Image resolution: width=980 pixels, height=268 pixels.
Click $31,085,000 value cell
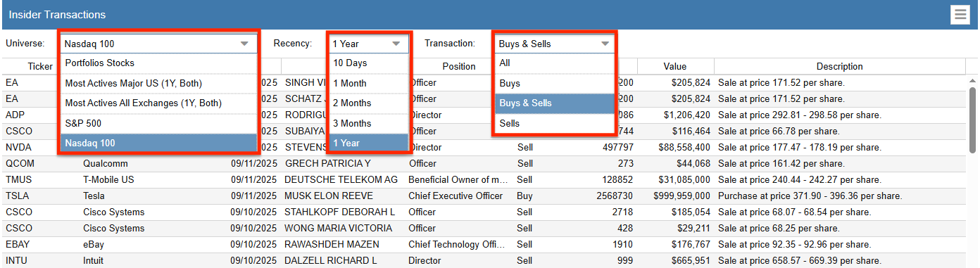click(x=684, y=179)
